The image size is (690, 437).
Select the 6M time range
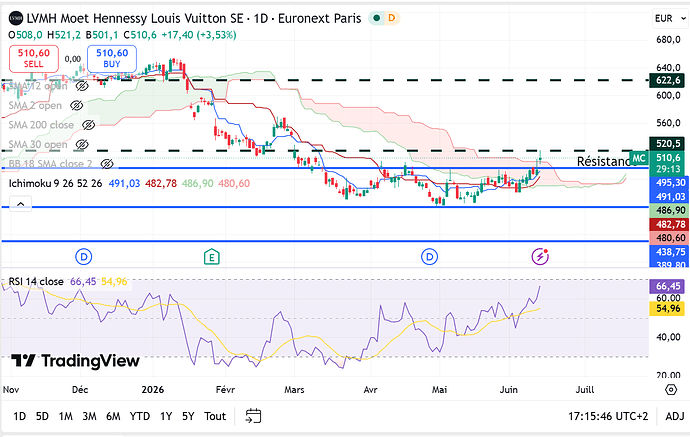tap(113, 416)
